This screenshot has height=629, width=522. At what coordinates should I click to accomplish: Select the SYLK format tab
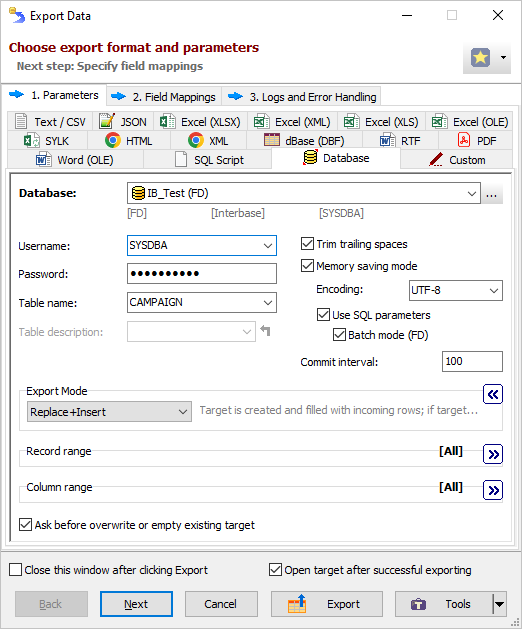[47, 141]
